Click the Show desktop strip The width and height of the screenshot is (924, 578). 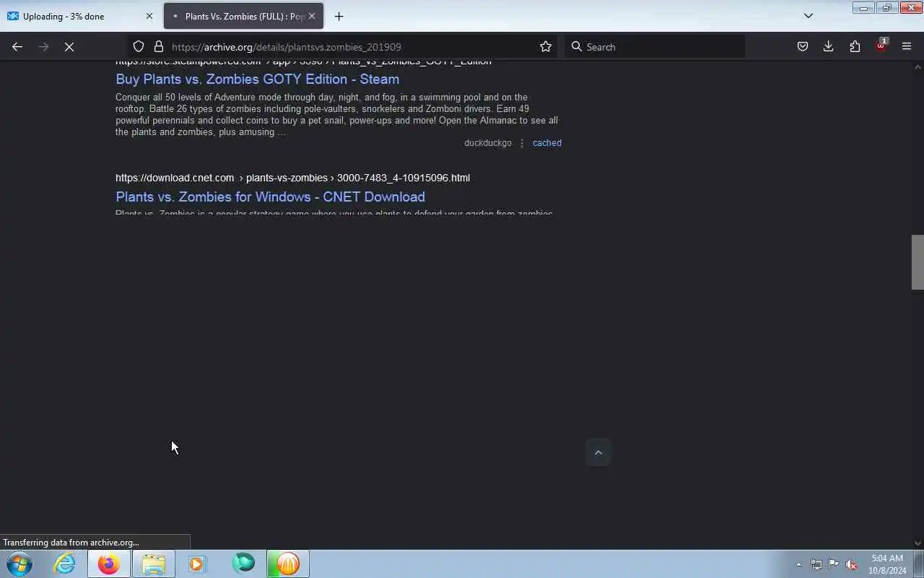coord(918,564)
